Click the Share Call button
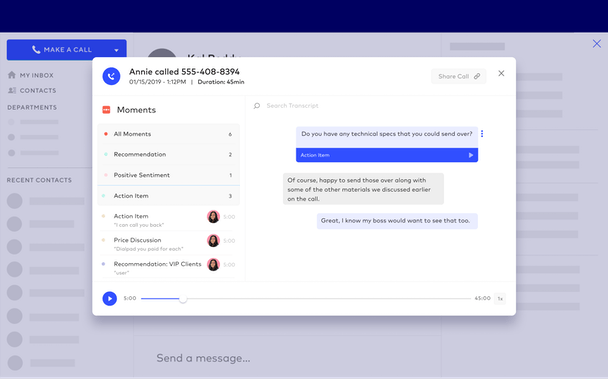 pos(458,76)
